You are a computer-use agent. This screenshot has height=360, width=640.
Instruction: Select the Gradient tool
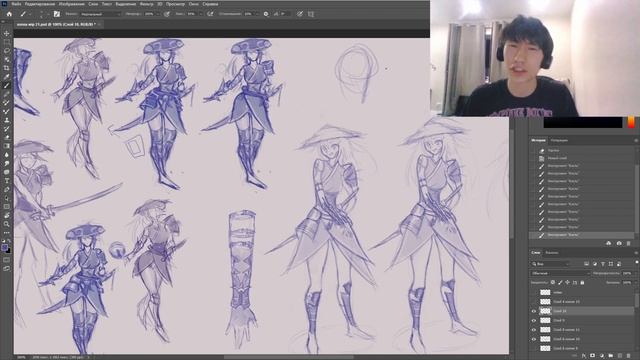click(7, 146)
